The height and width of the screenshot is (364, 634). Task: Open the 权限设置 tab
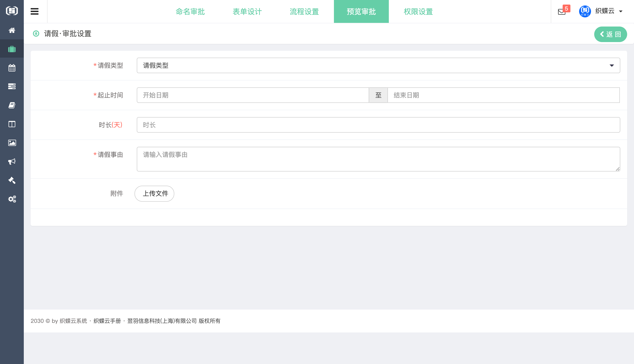click(x=418, y=11)
